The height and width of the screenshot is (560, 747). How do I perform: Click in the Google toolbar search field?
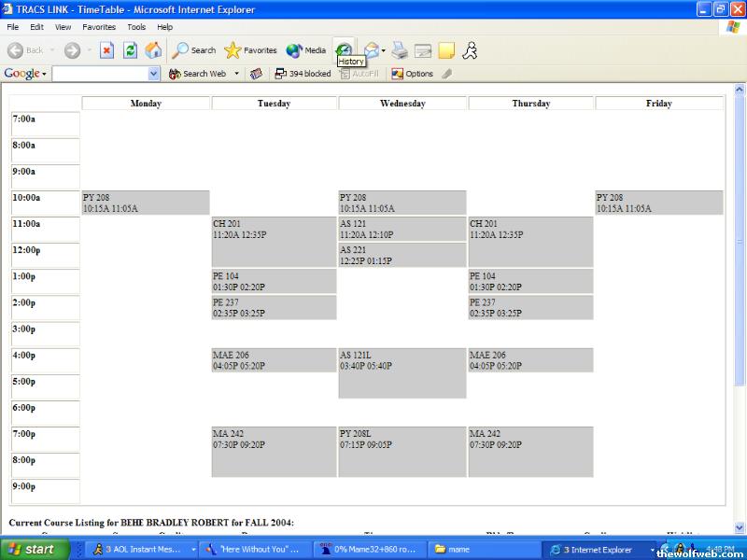[x=100, y=74]
